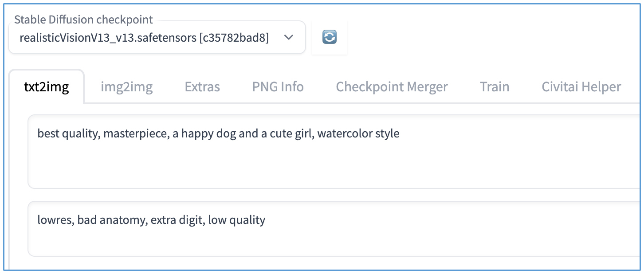Focus the positive prompt text box
The width and height of the screenshot is (644, 274).
tap(333, 160)
